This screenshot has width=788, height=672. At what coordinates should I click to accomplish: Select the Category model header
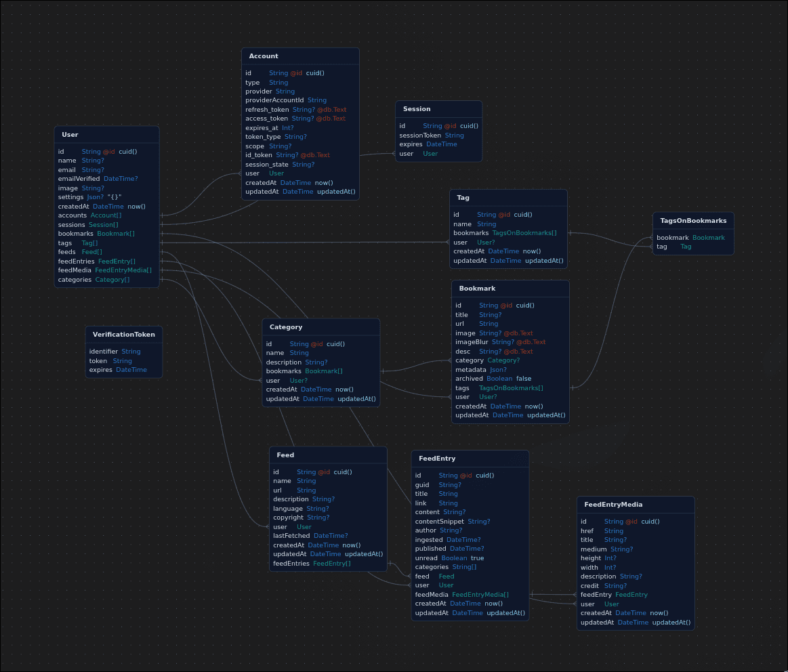[285, 327]
